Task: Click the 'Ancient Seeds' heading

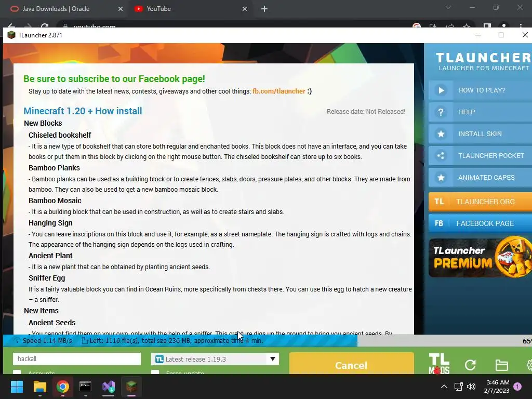Action: pos(52,323)
